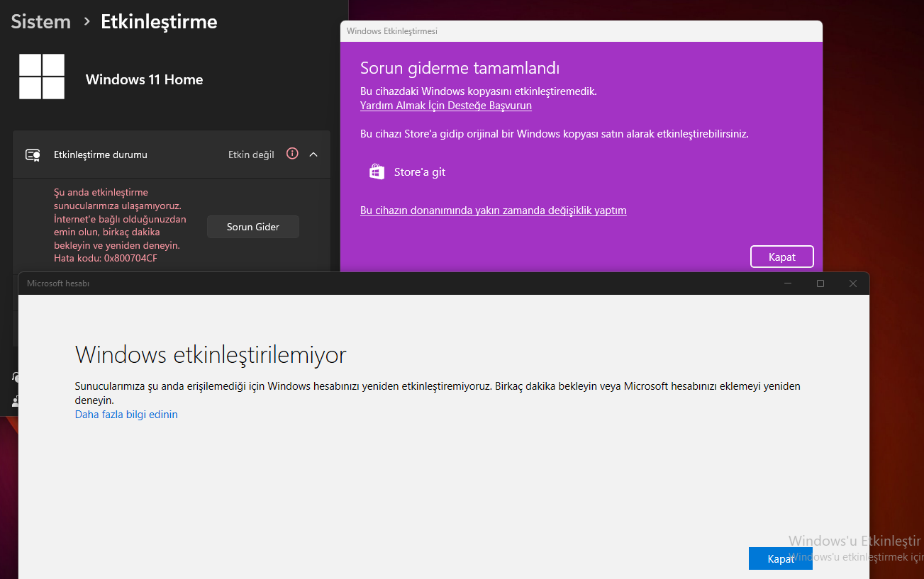Click the Store'a git link text

[x=420, y=172]
